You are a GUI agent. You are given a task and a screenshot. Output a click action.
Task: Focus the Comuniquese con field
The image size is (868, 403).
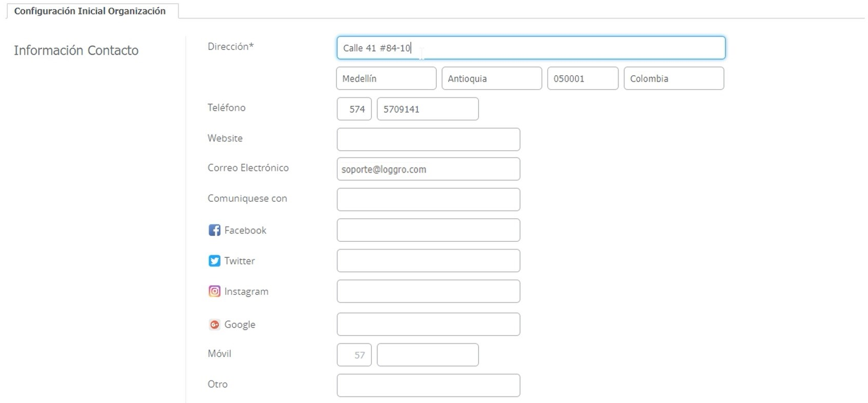tap(428, 200)
